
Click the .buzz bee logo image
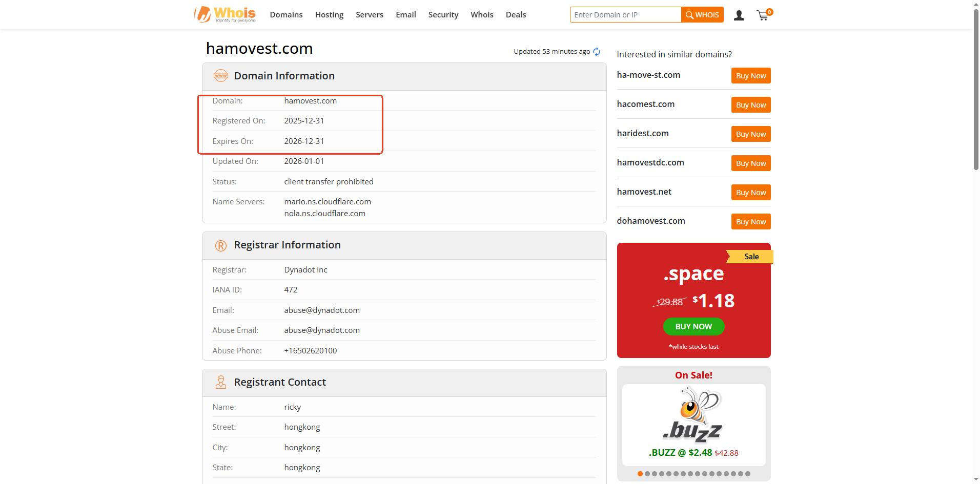(693, 415)
